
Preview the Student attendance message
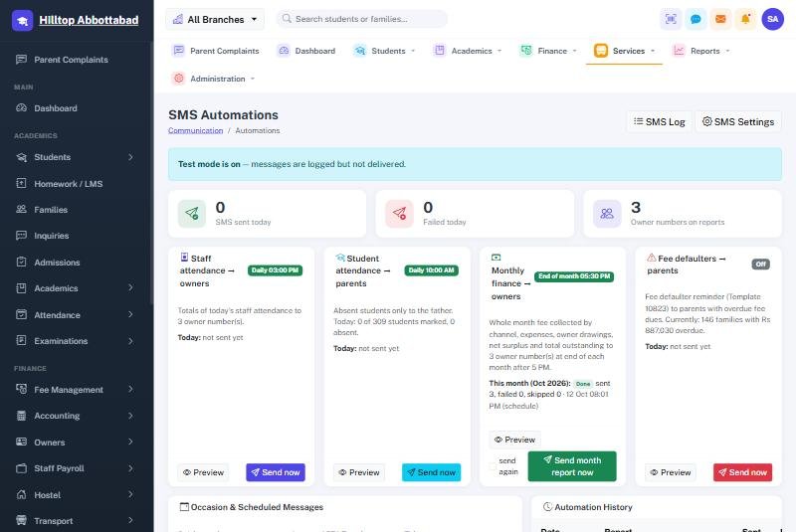359,472
